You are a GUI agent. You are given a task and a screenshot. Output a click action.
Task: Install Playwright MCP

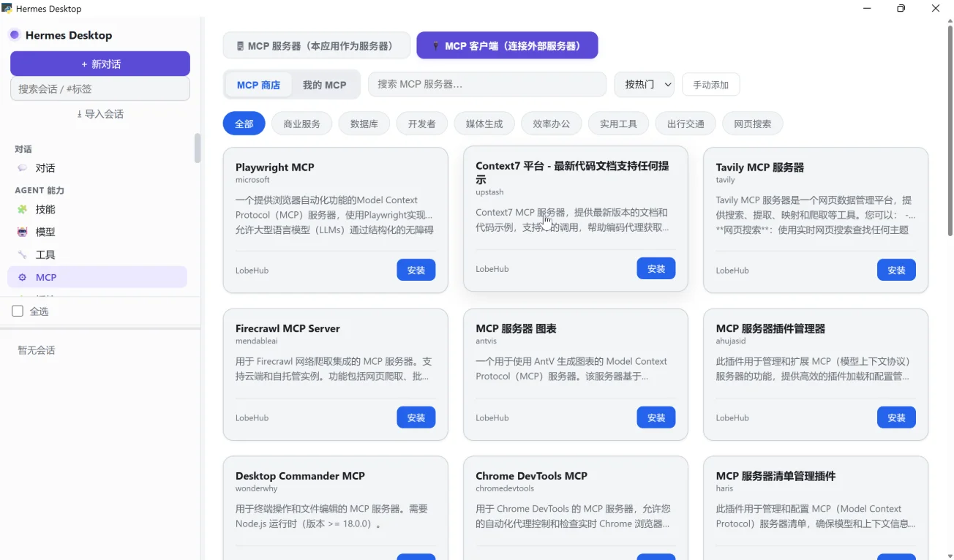click(416, 270)
